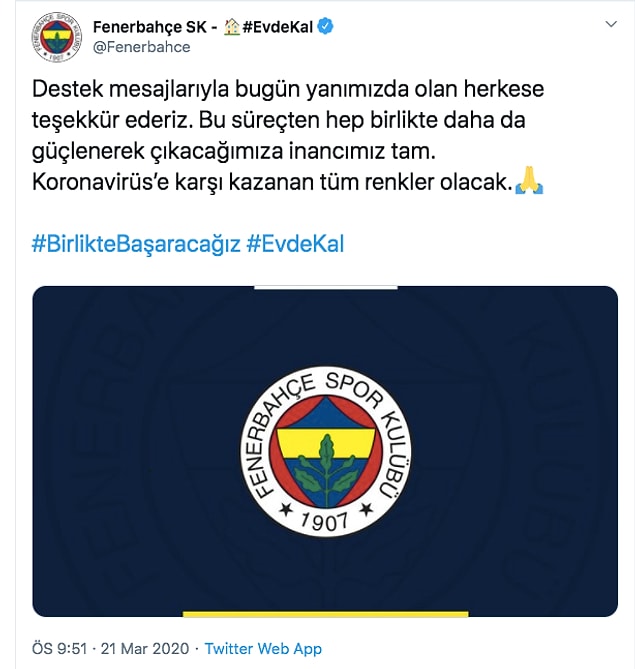Open the @Fenerbahce handle
Image resolution: width=635 pixels, height=669 pixels.
(142, 47)
